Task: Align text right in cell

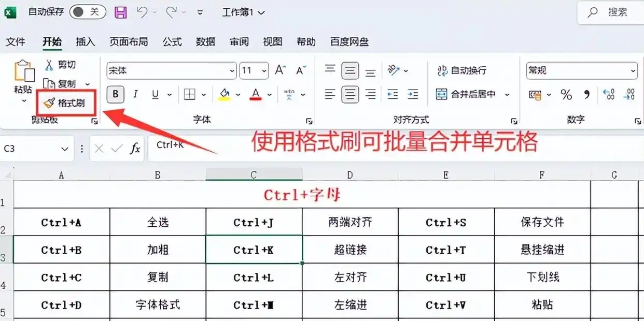Action: [370, 94]
